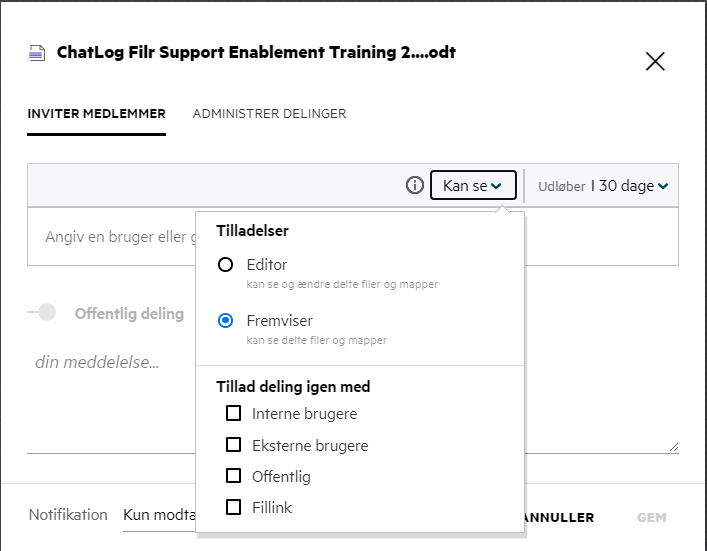The height and width of the screenshot is (551, 707).
Task: Check the Eksterne brugere option
Action: pyautogui.click(x=234, y=445)
